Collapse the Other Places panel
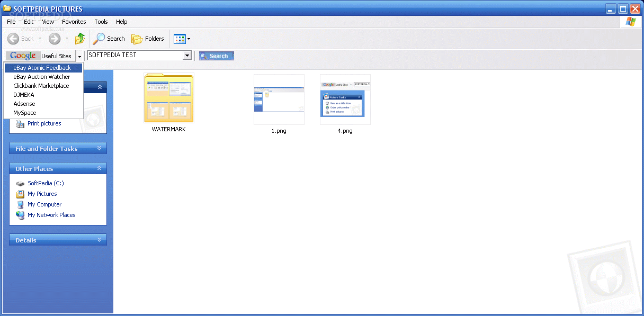Screen dimensions: 644x316 tap(58, 169)
